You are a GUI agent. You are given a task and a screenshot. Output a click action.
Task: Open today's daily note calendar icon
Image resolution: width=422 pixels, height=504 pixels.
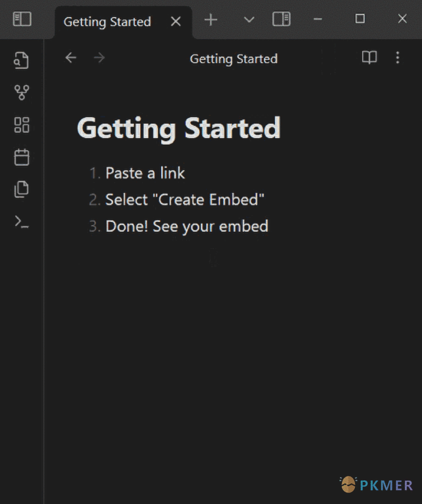pyautogui.click(x=22, y=157)
